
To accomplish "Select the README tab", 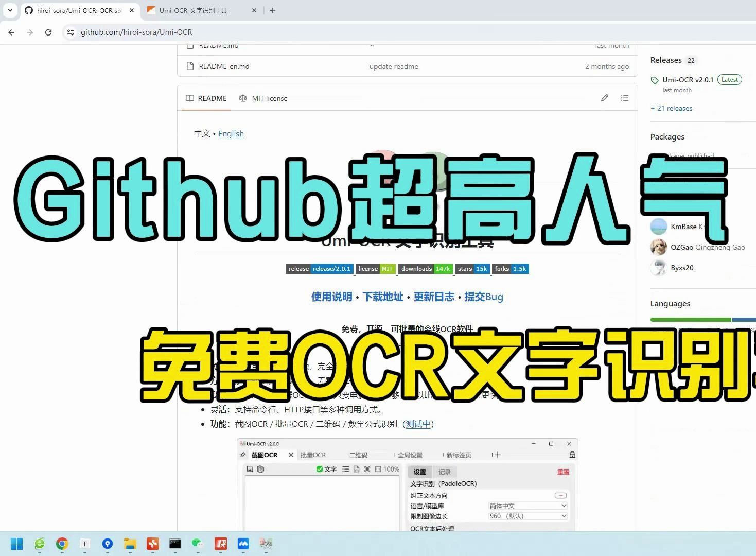I will click(206, 98).
